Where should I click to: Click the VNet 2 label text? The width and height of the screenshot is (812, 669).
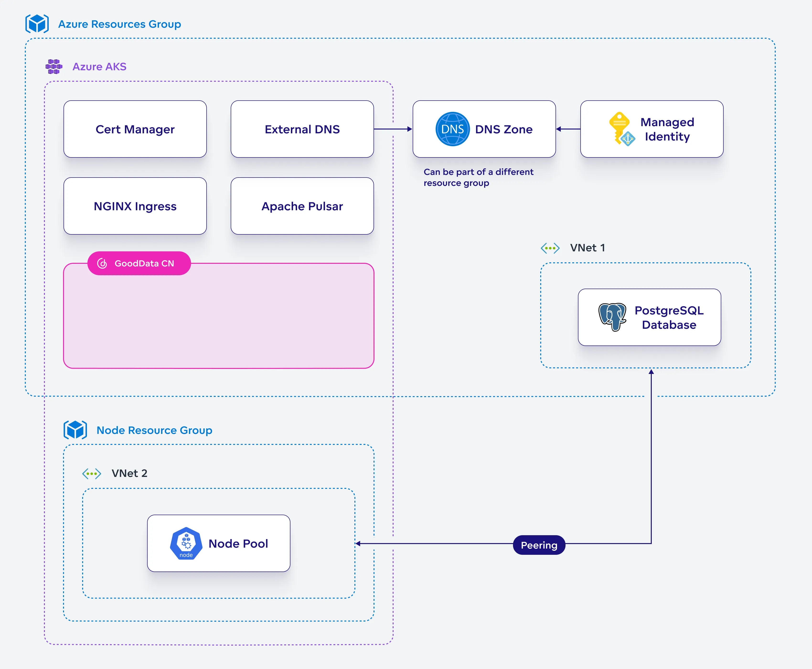click(x=129, y=474)
